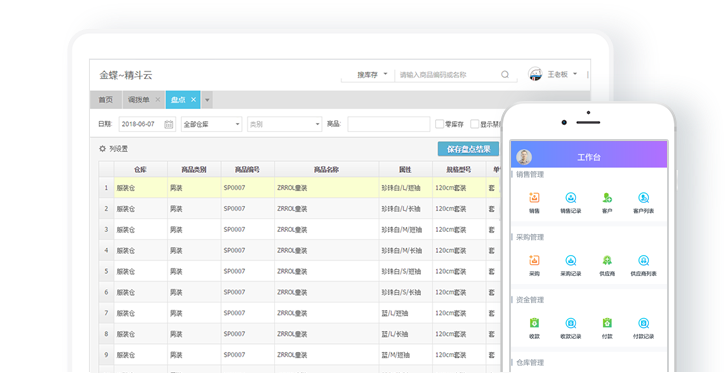This screenshot has width=728, height=373.
Task: Open the 类别 category dropdown
Action: click(285, 124)
